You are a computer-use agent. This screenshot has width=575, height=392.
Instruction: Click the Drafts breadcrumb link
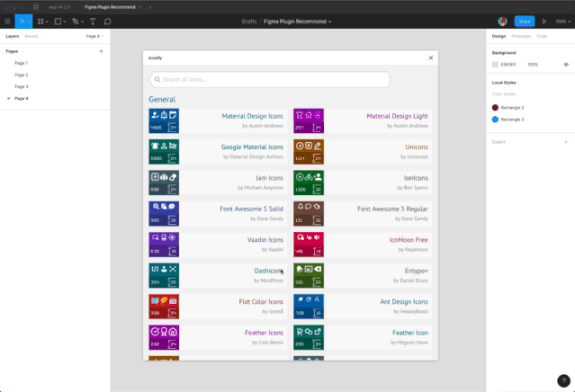tap(249, 22)
